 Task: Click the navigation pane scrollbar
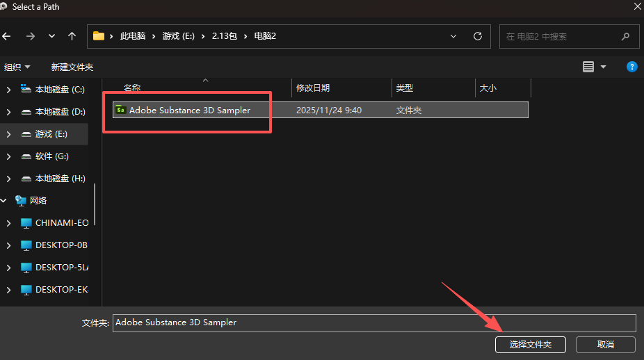point(95,204)
